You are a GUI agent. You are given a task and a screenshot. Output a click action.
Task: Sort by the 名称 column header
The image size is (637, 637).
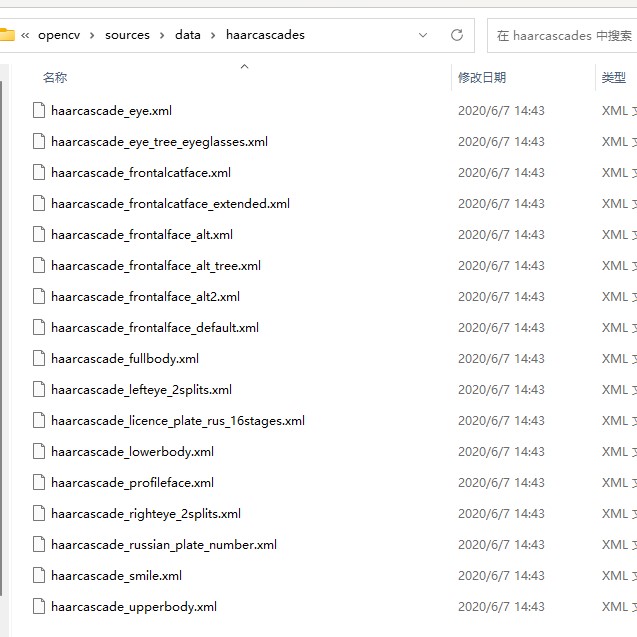tap(55, 77)
